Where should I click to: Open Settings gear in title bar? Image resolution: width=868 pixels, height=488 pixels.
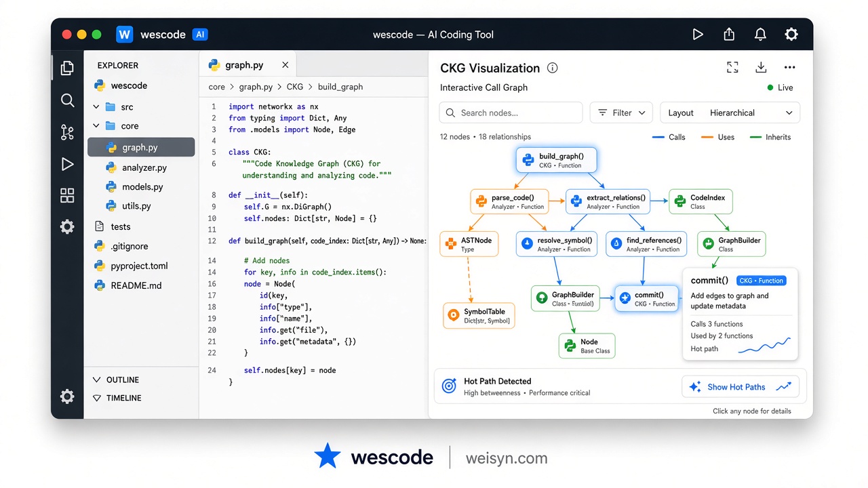791,35
